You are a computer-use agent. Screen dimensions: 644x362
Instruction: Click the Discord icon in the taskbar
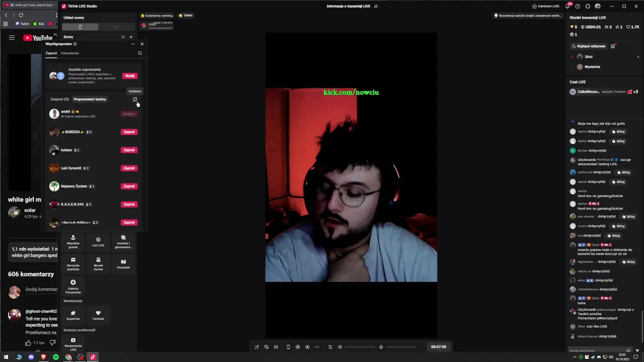coord(31,357)
